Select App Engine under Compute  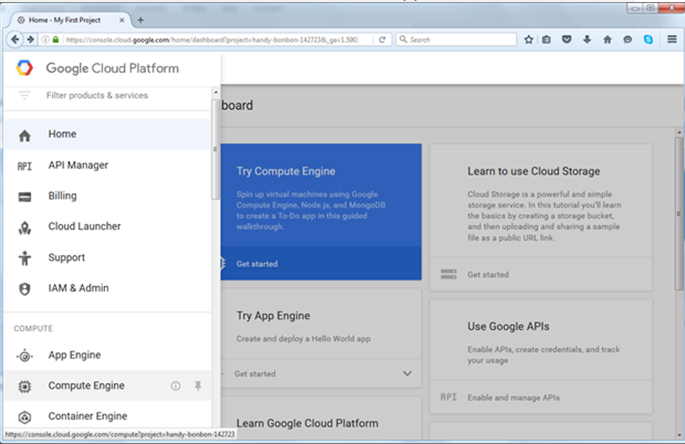tap(107, 355)
